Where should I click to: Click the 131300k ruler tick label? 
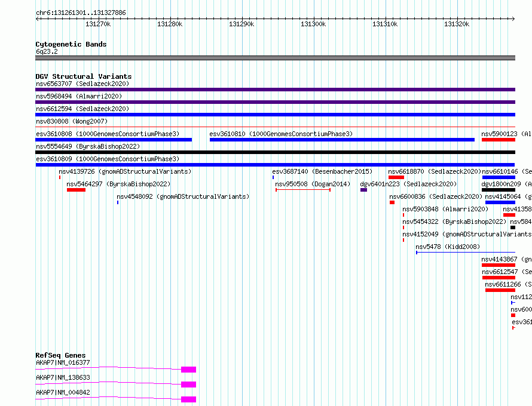pyautogui.click(x=313, y=24)
